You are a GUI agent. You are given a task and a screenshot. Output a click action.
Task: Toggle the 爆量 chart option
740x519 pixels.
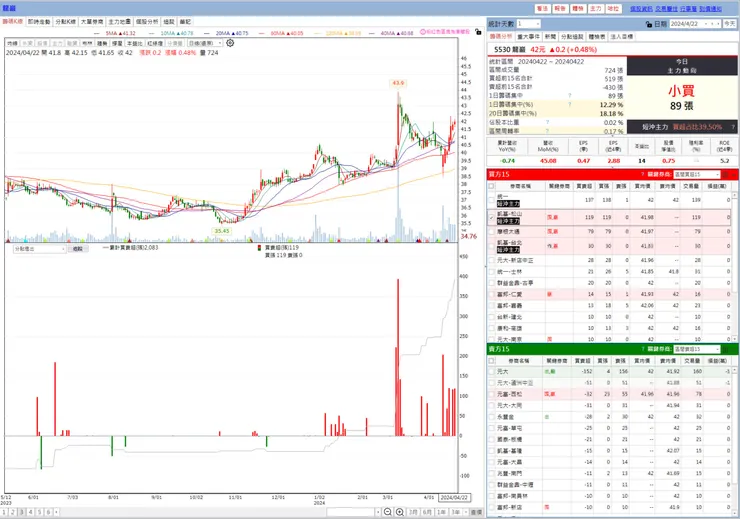pyautogui.click(x=117, y=43)
